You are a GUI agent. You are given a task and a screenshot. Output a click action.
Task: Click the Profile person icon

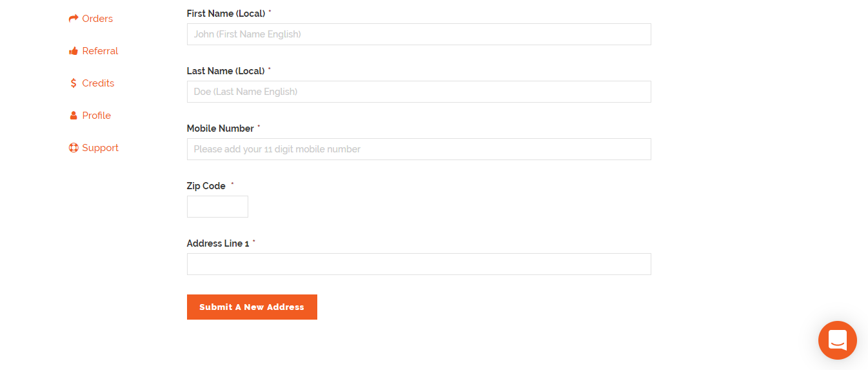(74, 116)
